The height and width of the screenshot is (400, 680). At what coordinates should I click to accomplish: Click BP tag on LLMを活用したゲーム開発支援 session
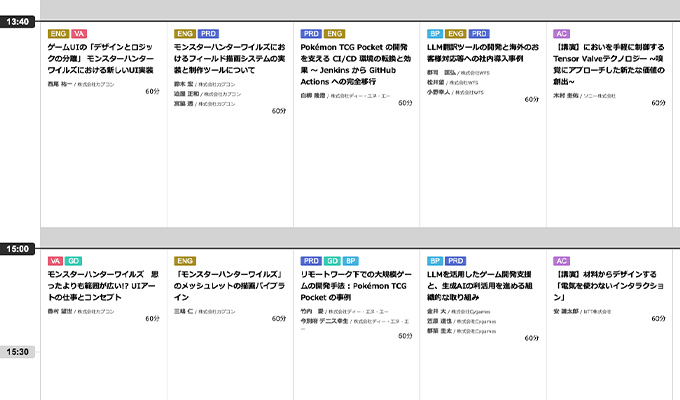coord(435,261)
